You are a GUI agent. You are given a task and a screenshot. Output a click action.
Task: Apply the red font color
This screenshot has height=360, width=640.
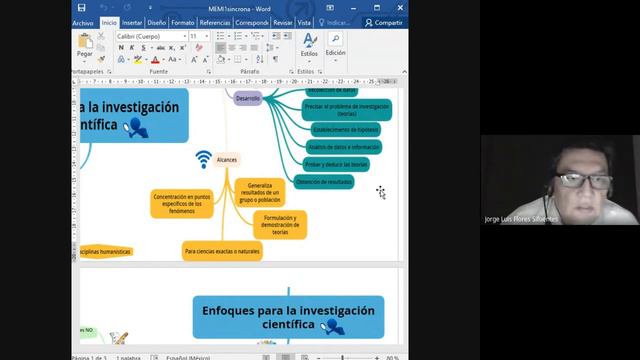(155, 60)
